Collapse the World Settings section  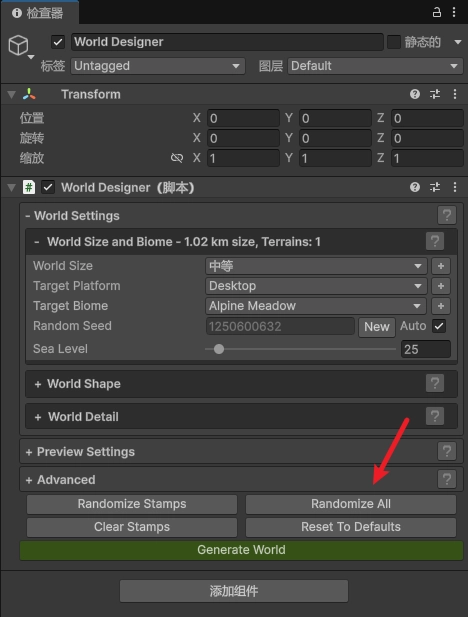coord(72,216)
